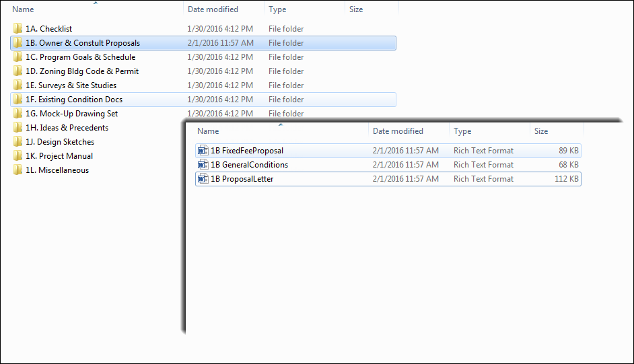Image resolution: width=634 pixels, height=364 pixels.
Task: Select '1D. Zoning Bldg Code & Permit' name
Action: (x=82, y=71)
